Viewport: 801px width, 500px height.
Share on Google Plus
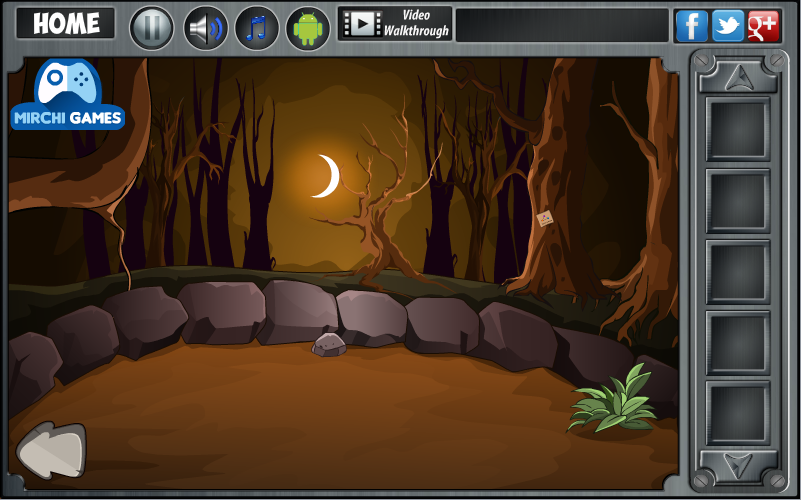763,26
